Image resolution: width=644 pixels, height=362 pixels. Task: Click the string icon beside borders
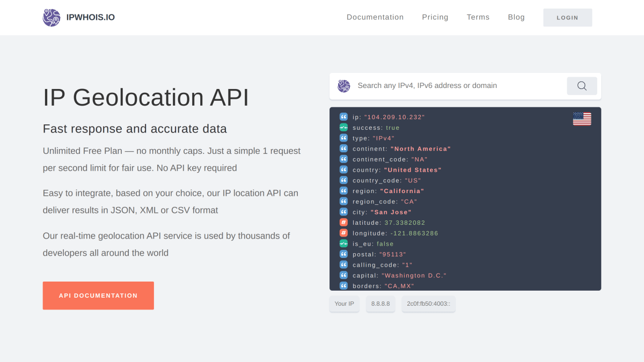point(343,286)
